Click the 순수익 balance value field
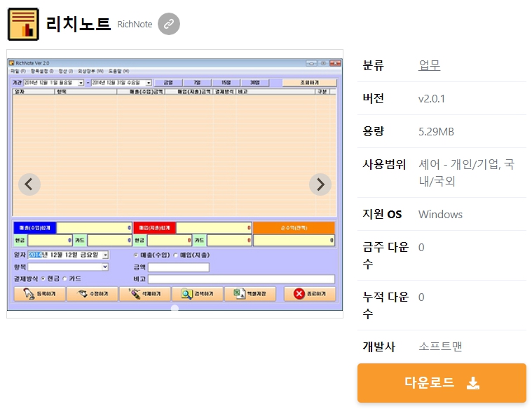Screen dimensions: 532x409 [x=294, y=240]
